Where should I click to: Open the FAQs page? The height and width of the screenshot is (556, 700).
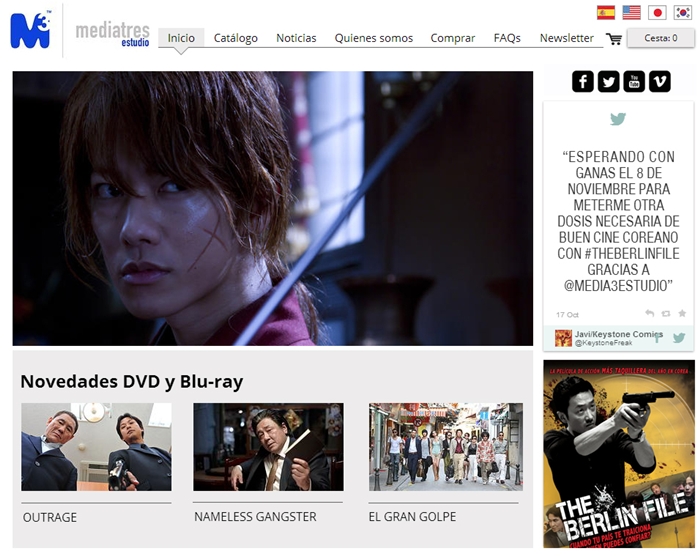coord(507,38)
